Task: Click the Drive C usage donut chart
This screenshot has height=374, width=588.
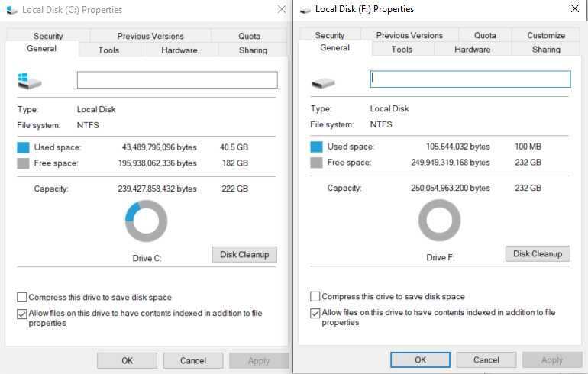Action: pos(146,221)
